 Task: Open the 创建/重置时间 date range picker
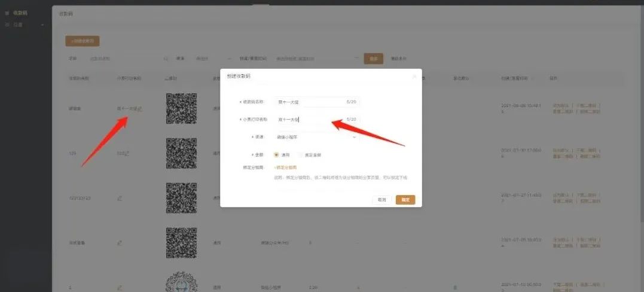[317, 59]
